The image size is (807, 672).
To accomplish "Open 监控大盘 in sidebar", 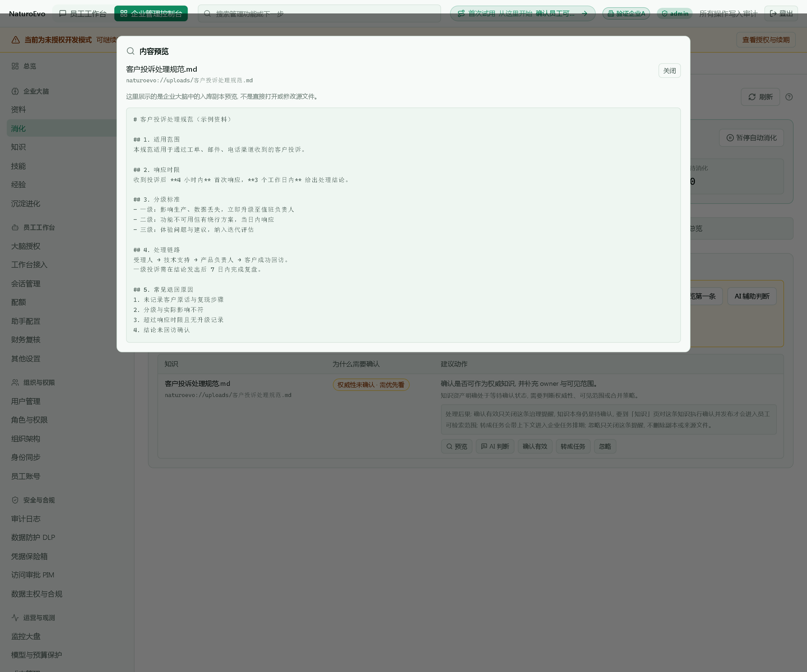I will pos(26,636).
